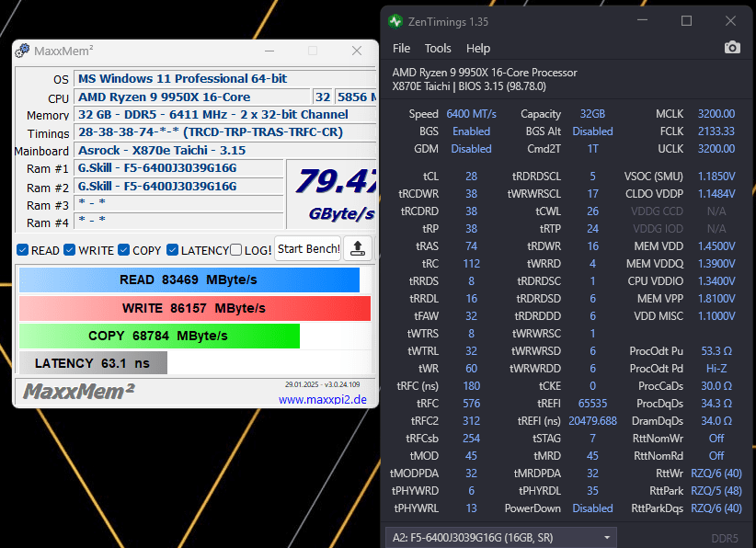Open the Tools menu in ZenTimings
The image size is (756, 548).
(x=438, y=48)
